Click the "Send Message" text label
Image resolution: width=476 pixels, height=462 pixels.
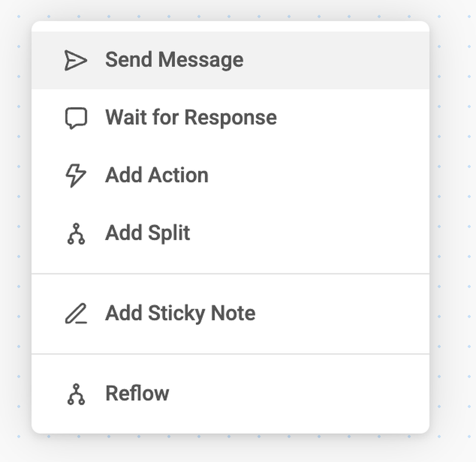[x=174, y=60]
